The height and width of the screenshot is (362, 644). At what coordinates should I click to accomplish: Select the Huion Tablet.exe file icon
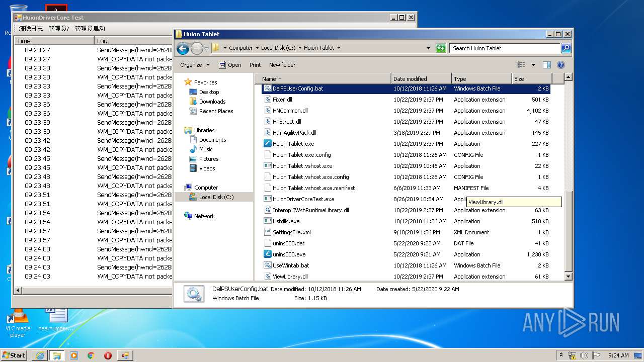click(268, 144)
